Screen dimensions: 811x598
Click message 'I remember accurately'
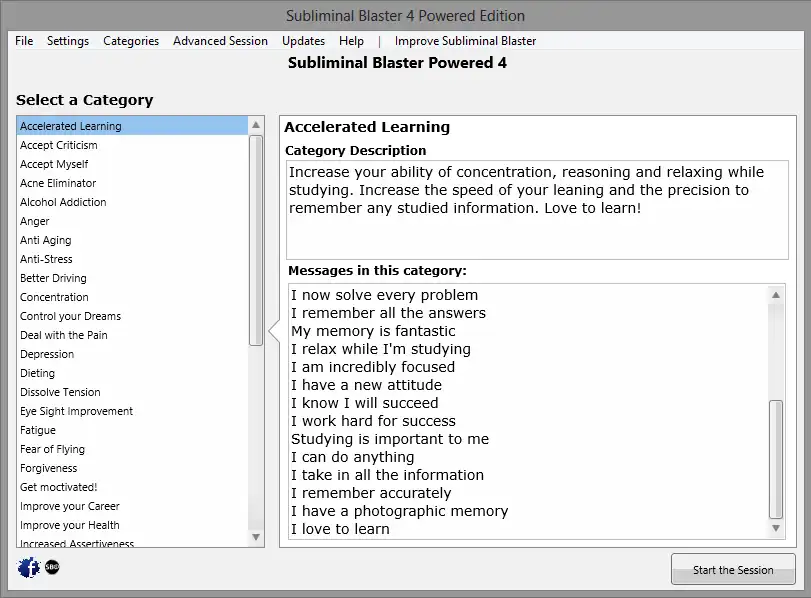[x=371, y=493]
